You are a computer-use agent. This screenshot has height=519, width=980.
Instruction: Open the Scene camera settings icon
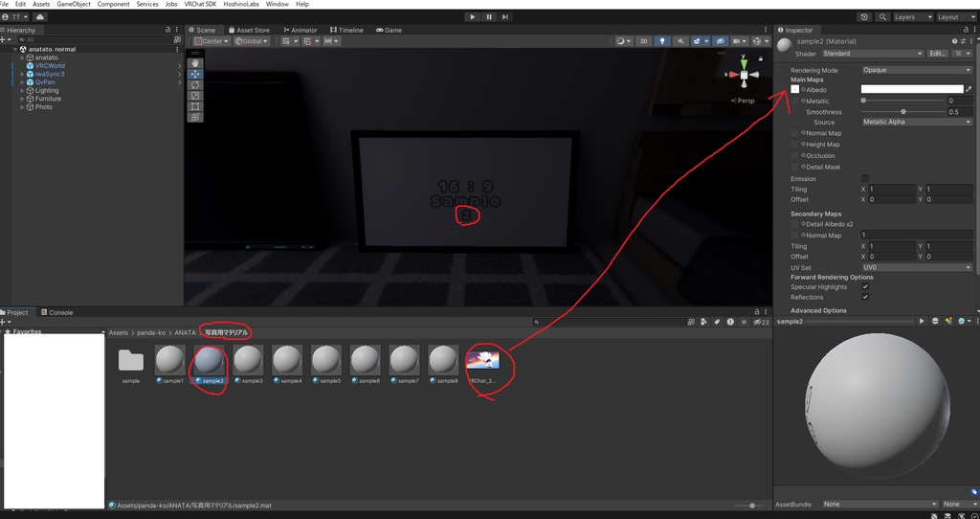[x=738, y=41]
